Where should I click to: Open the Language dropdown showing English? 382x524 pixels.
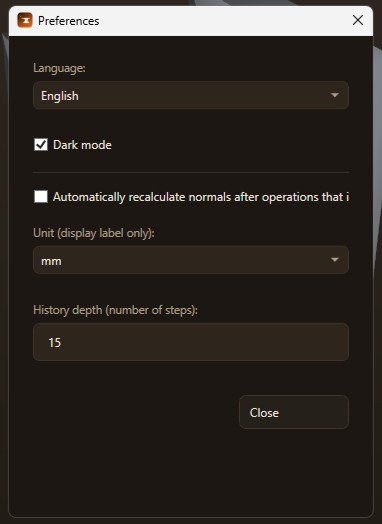(191, 96)
